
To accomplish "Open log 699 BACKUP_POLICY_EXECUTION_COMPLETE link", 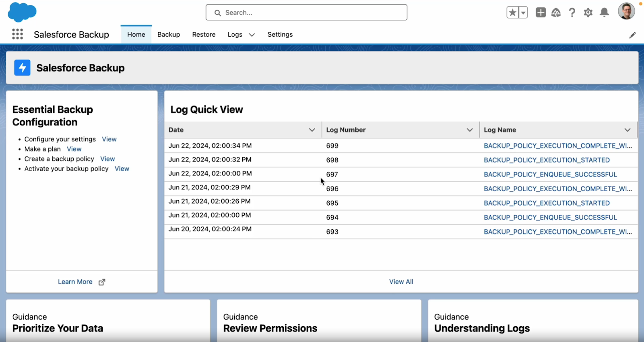I will click(558, 146).
